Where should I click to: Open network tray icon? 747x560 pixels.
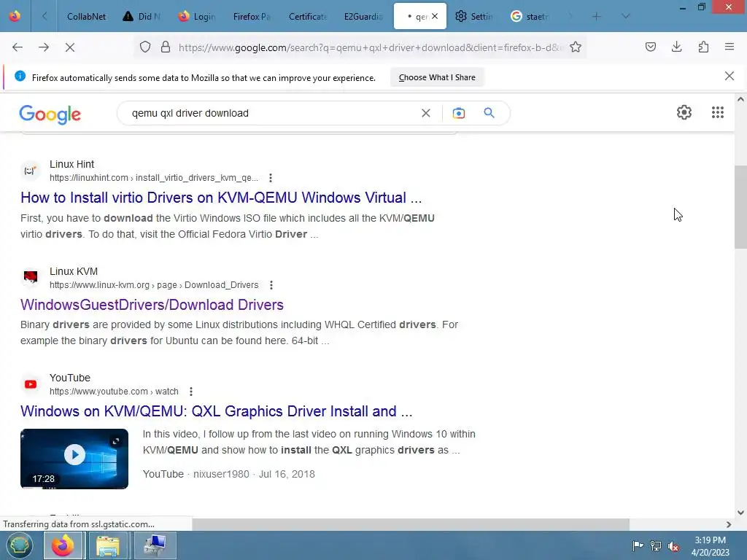click(656, 545)
